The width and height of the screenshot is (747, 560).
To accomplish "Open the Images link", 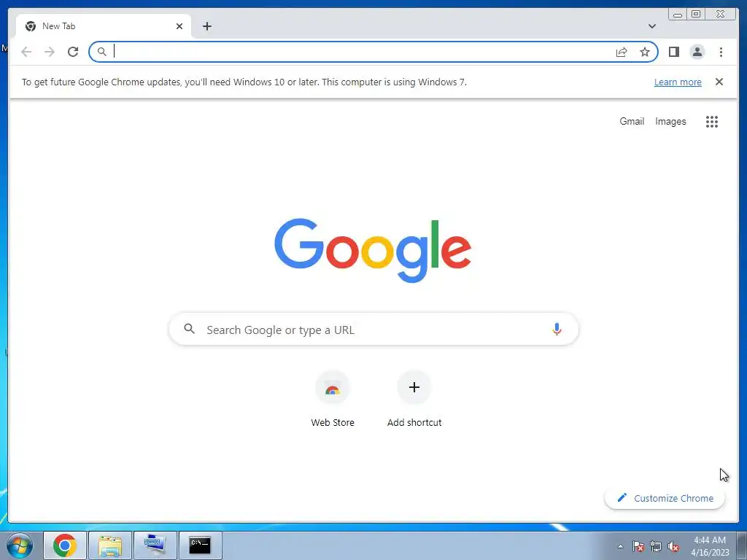I will pyautogui.click(x=670, y=122).
